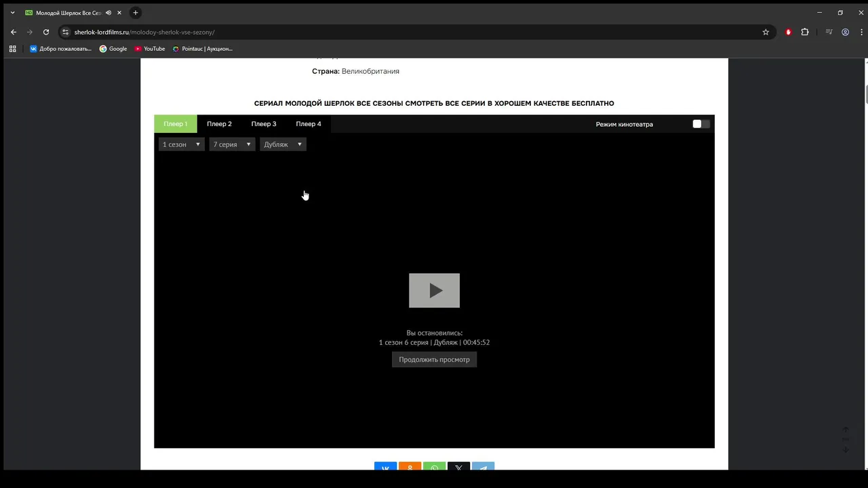
Task: Click the address bar URL
Action: click(x=144, y=32)
